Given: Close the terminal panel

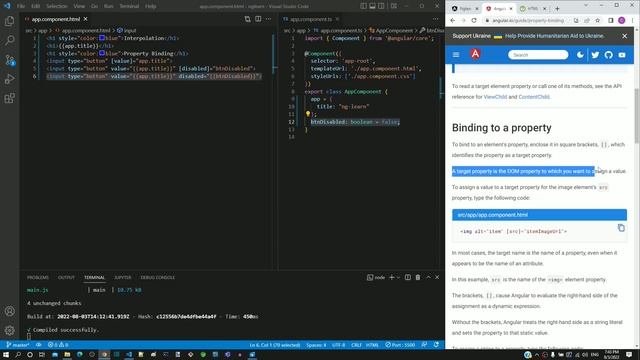Looking at the screenshot, I should 437,277.
